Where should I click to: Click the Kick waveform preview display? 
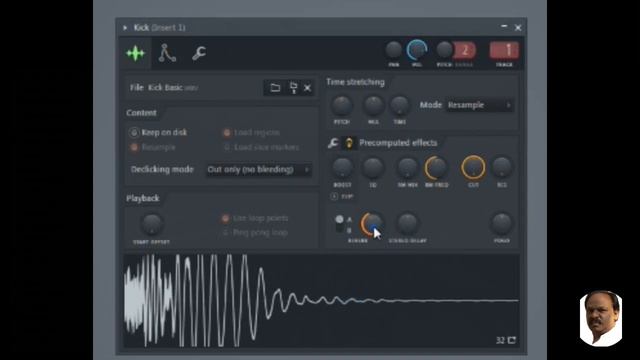(x=321, y=301)
